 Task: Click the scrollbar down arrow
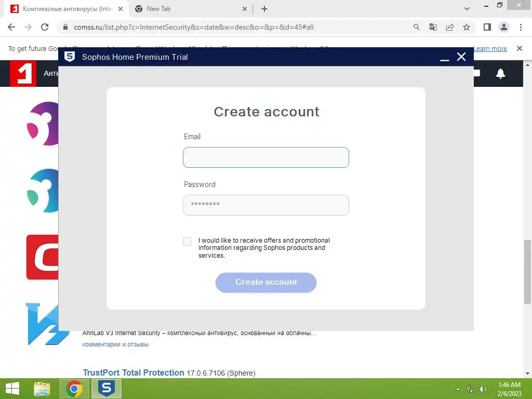(527, 374)
